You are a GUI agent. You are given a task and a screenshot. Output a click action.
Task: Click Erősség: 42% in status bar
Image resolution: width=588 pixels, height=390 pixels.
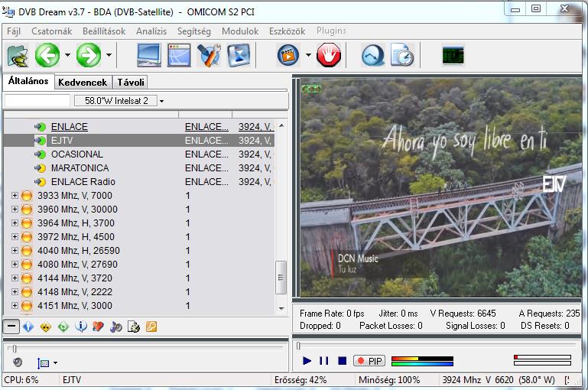(x=300, y=380)
